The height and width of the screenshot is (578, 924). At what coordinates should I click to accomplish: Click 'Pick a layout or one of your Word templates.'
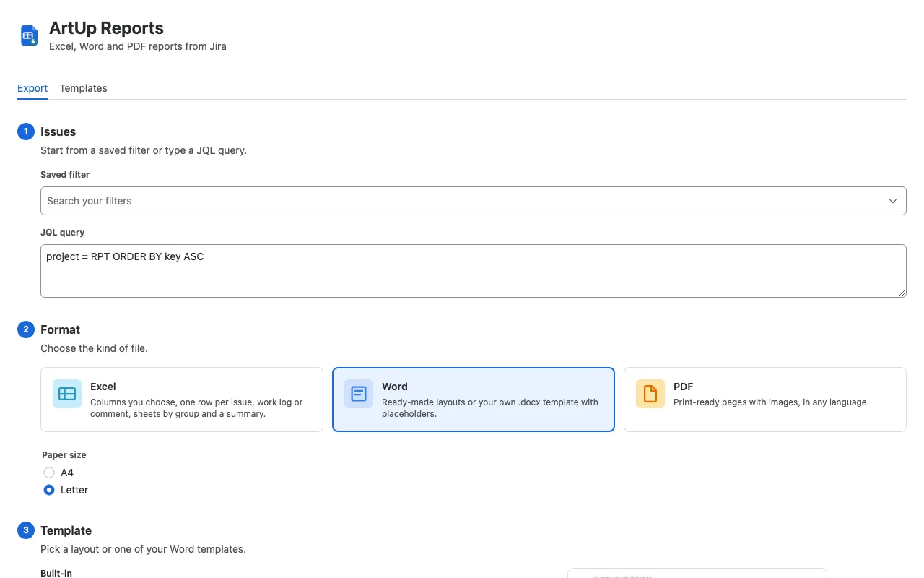point(143,549)
